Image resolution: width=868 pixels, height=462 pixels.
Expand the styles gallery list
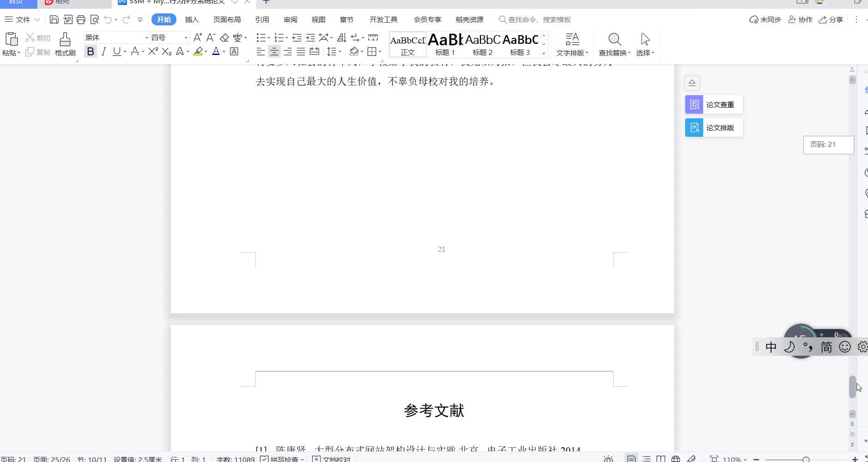coord(544,53)
